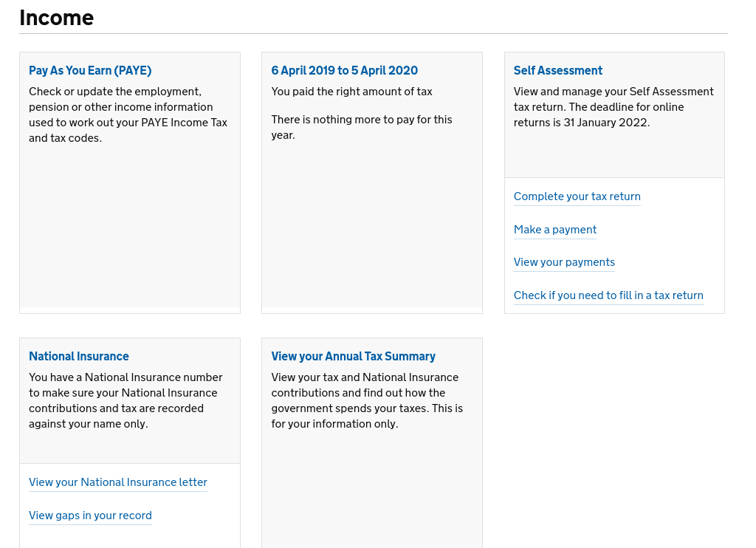Open the 6 April 2019 to 5 April 2020 link

(x=344, y=71)
